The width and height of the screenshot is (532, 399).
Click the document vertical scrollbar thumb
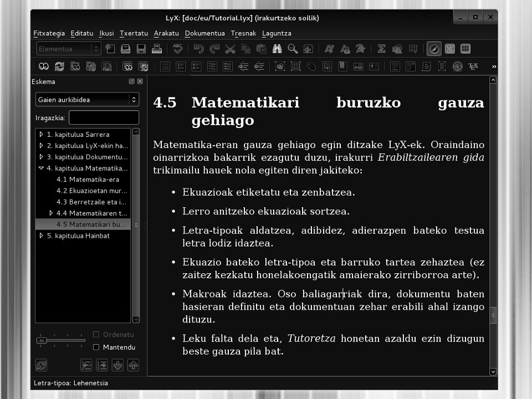point(493,315)
